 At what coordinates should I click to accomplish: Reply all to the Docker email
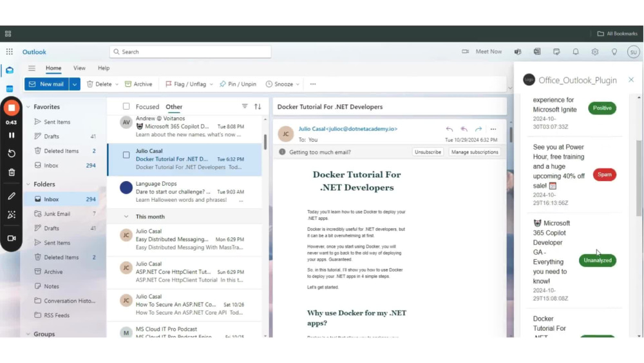(x=464, y=129)
